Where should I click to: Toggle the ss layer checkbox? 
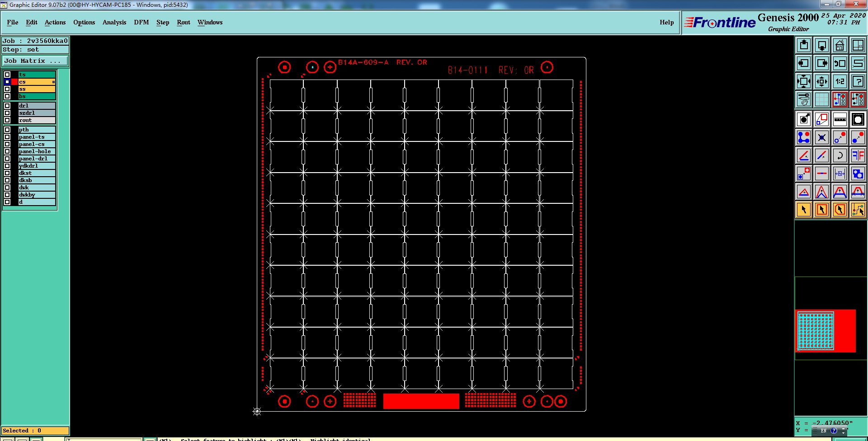tap(7, 89)
